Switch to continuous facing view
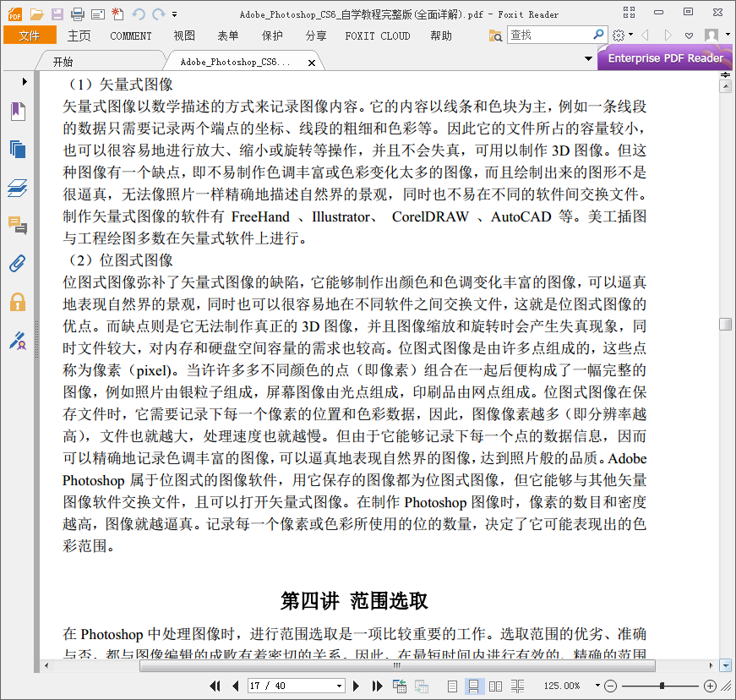 click(517, 686)
